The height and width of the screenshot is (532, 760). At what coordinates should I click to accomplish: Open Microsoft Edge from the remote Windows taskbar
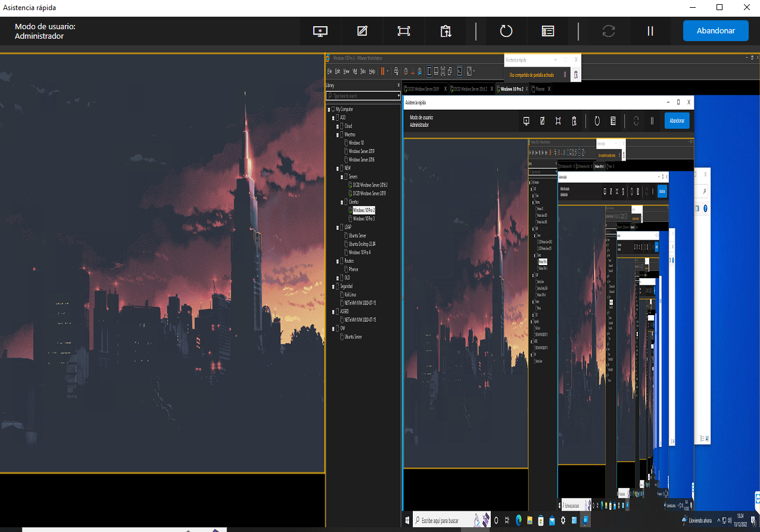(518, 520)
